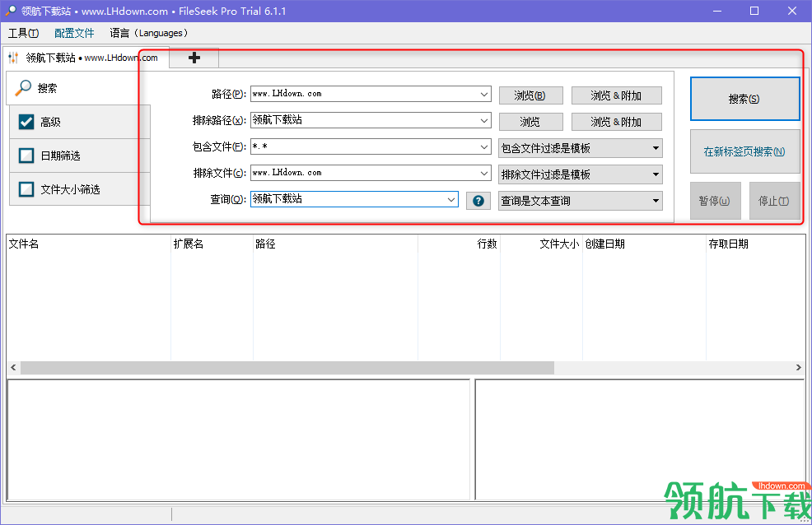812x525 pixels.
Task: Sort results by 创建日期 column header
Action: point(644,244)
